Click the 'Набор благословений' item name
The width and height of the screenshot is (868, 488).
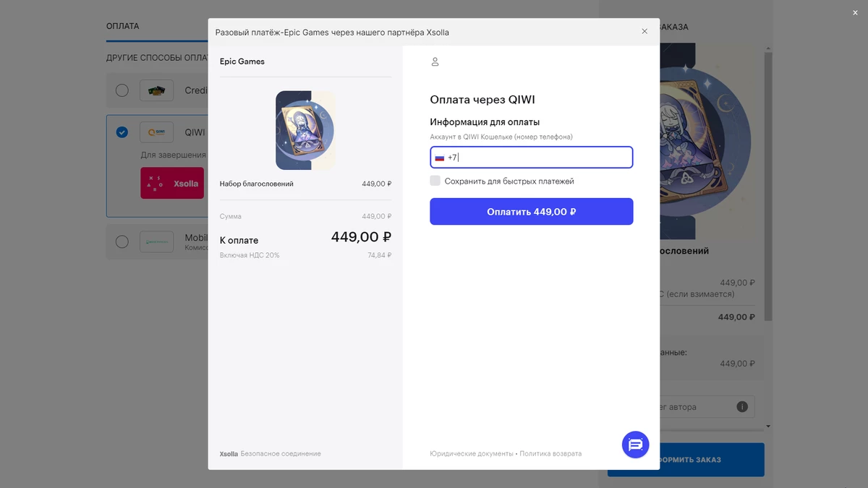tap(257, 184)
